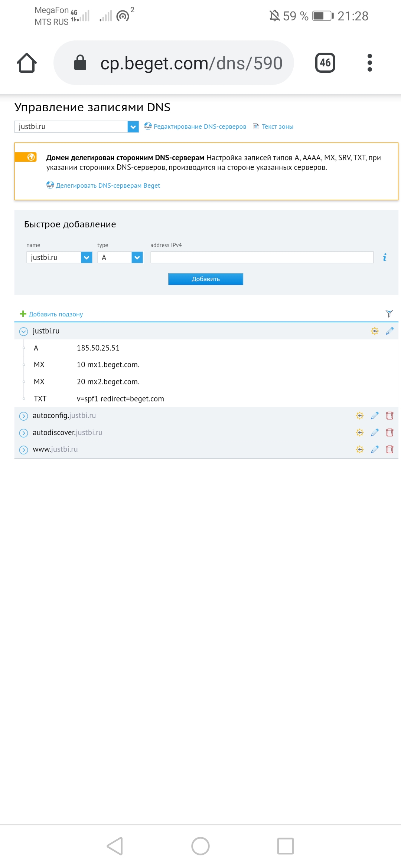Open the name dropdown in quick add
401x868 pixels.
(86, 257)
